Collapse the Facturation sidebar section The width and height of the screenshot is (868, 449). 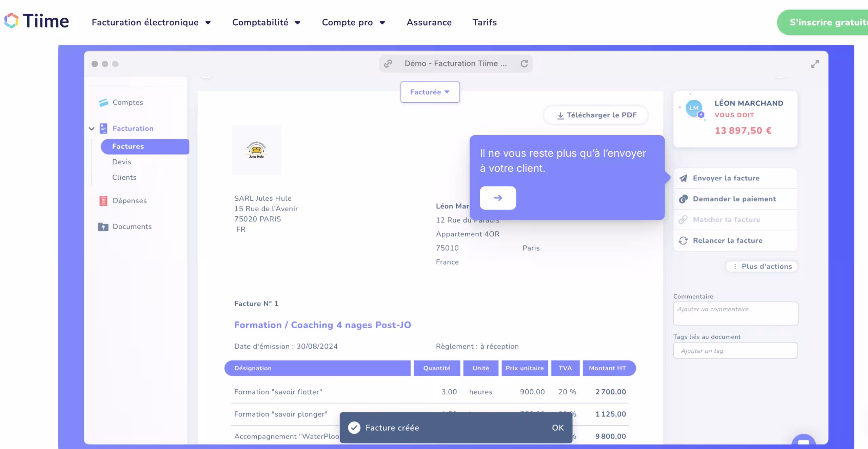[x=92, y=129]
